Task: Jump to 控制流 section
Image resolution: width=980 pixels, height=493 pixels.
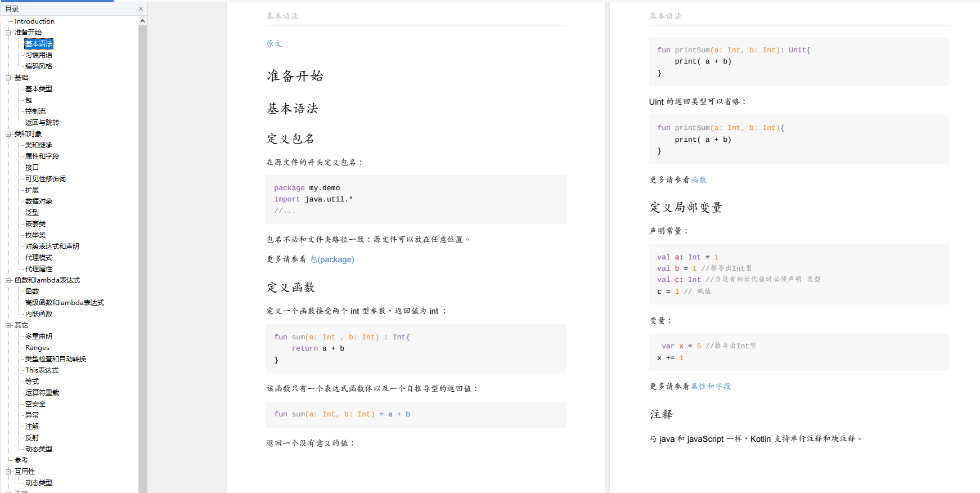Action: tap(35, 111)
